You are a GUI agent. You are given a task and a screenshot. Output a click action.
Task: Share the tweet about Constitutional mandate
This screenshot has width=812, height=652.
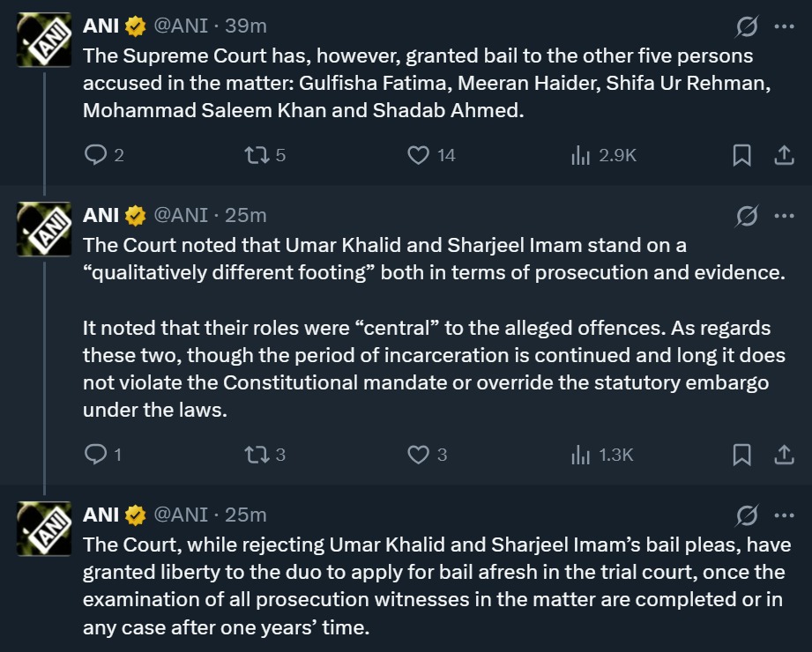click(x=783, y=455)
